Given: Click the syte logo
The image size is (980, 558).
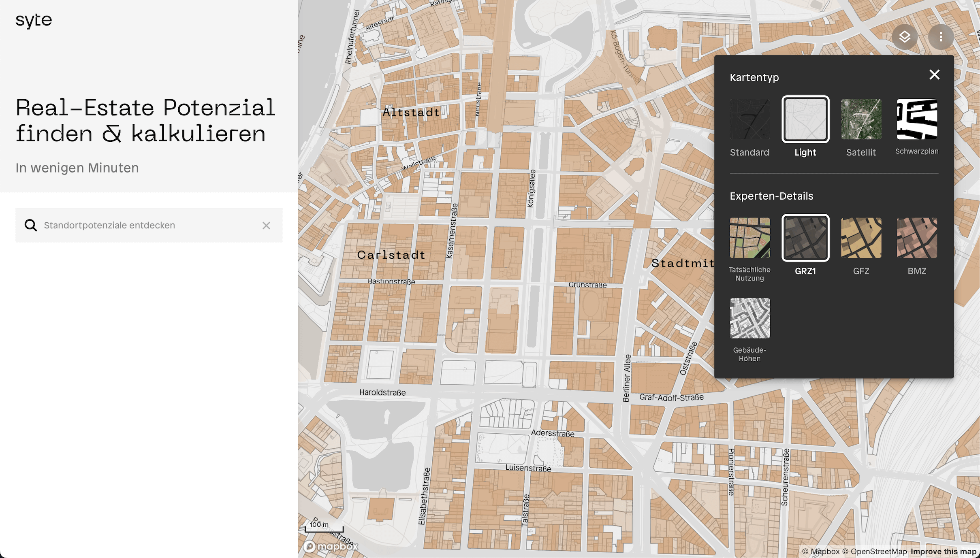Looking at the screenshot, I should coord(34,20).
